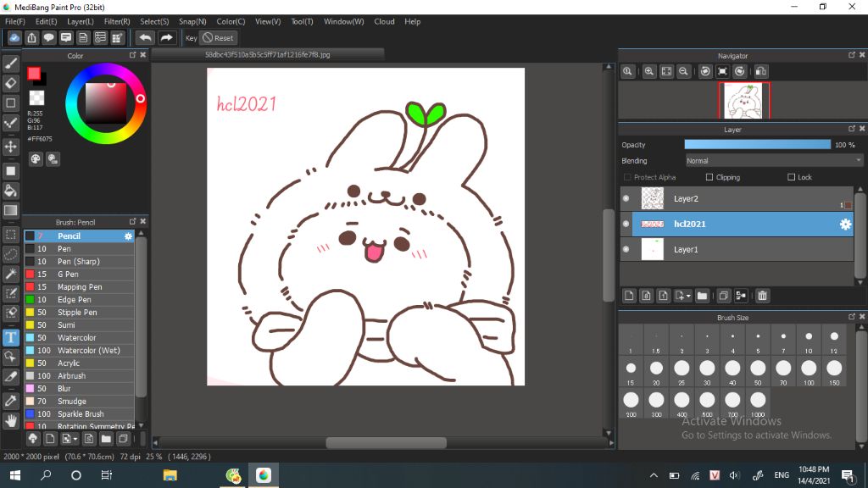Create a new layer folder
Viewport: 868px width, 488px height.
[702, 296]
